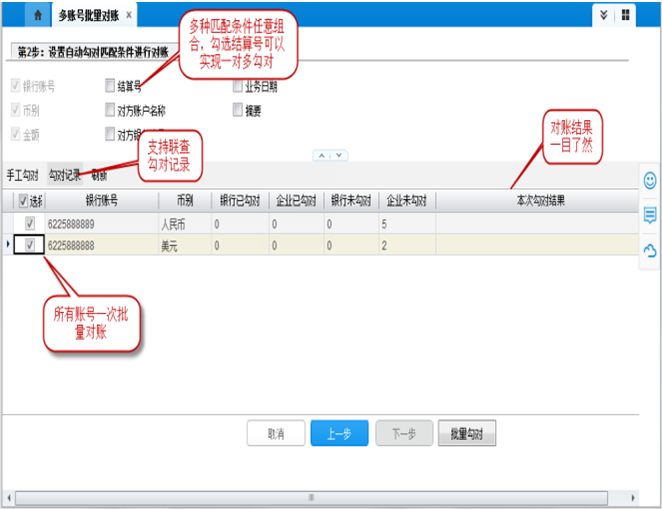Screen dimensions: 662x509
Task: Switch to the 手工勾对 tab
Action: coord(22,175)
